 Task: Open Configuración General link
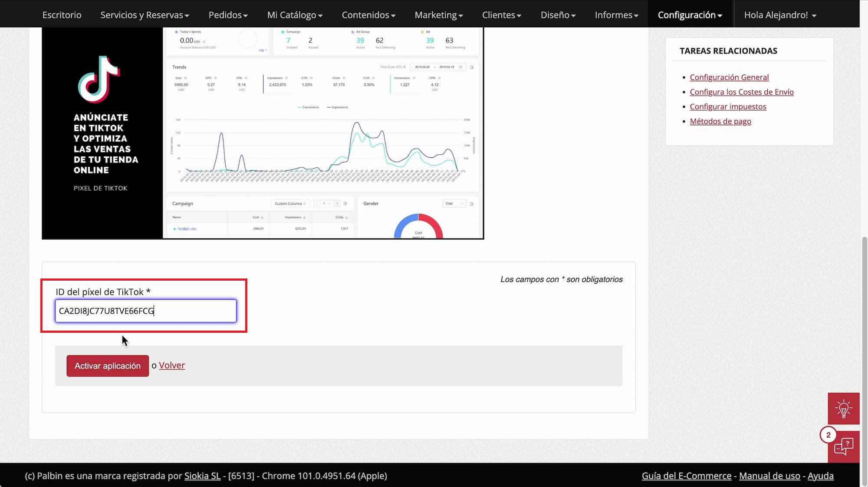729,77
